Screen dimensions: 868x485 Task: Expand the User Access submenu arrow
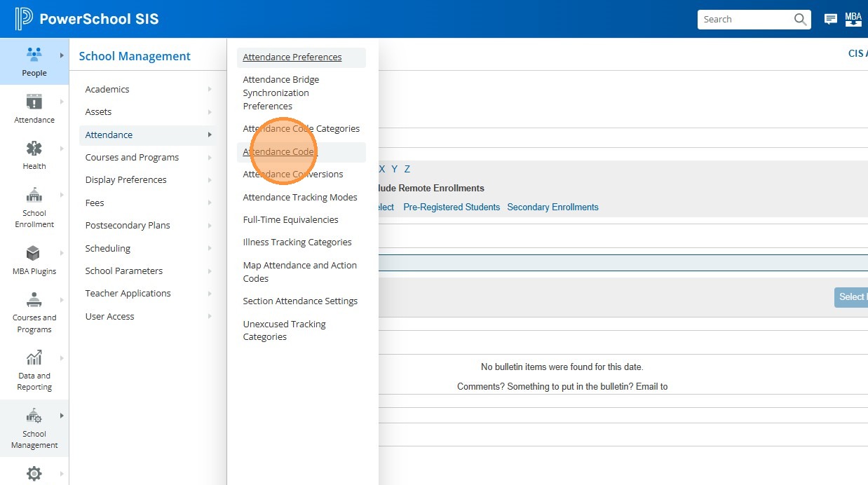[210, 316]
